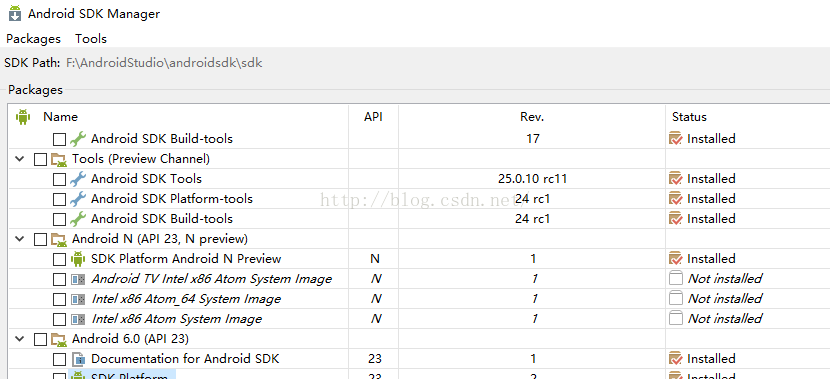The image size is (830, 379).
Task: Select the Intel x86 Atom_64 System Image name
Action: pos(186,299)
